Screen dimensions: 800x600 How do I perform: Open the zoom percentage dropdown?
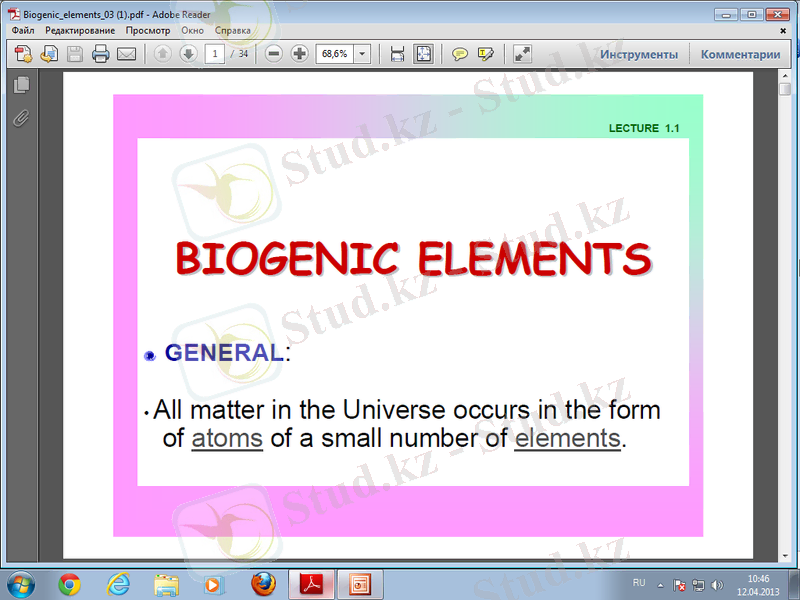click(361, 54)
